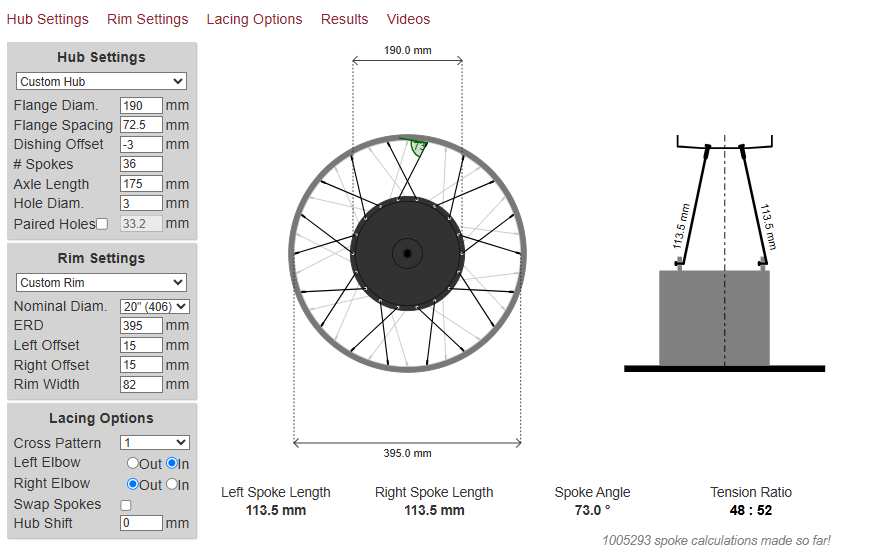This screenshot has width=869, height=560.
Task: Click the hub motor center in wheel diagram
Action: [407, 253]
